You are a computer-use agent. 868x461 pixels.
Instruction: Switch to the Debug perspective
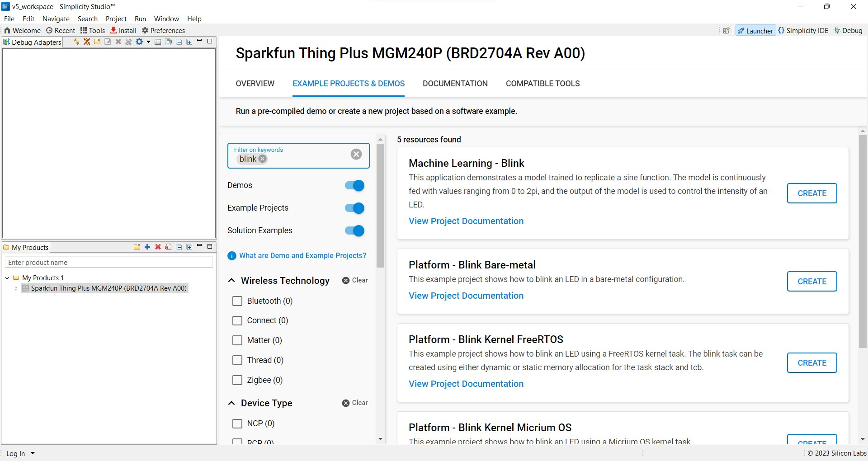(848, 30)
